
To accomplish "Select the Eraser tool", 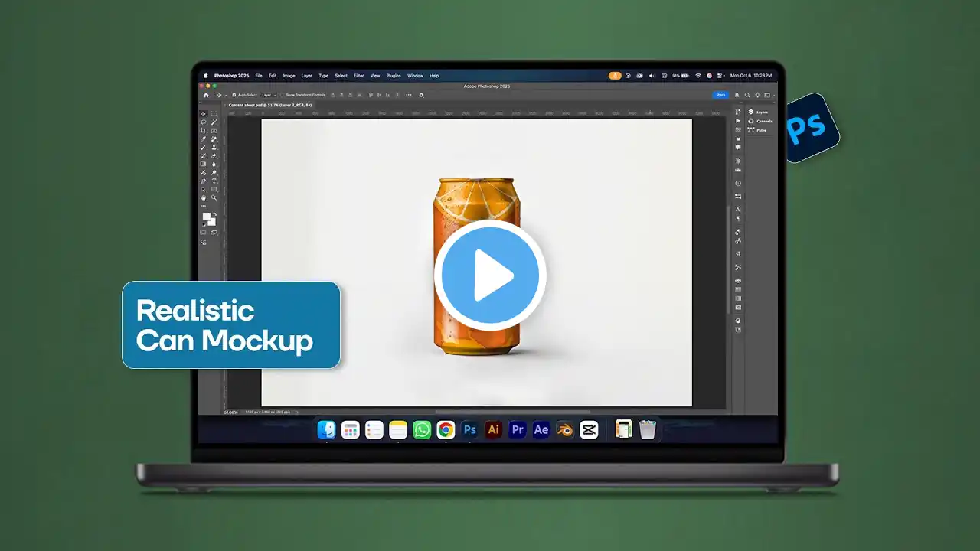I will (214, 155).
